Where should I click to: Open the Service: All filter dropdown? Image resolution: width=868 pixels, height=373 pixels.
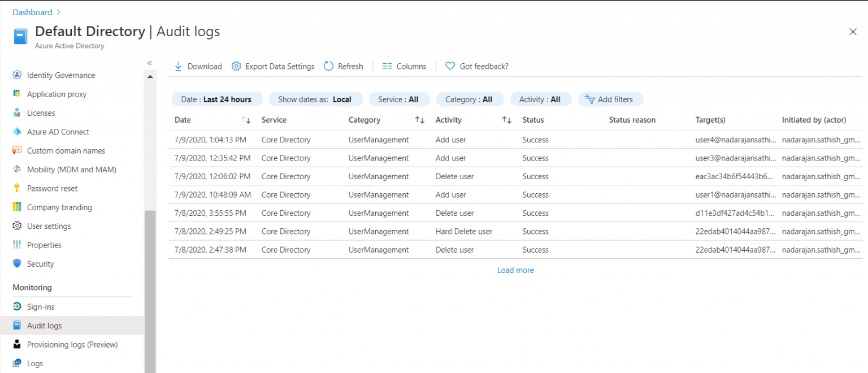pos(399,99)
